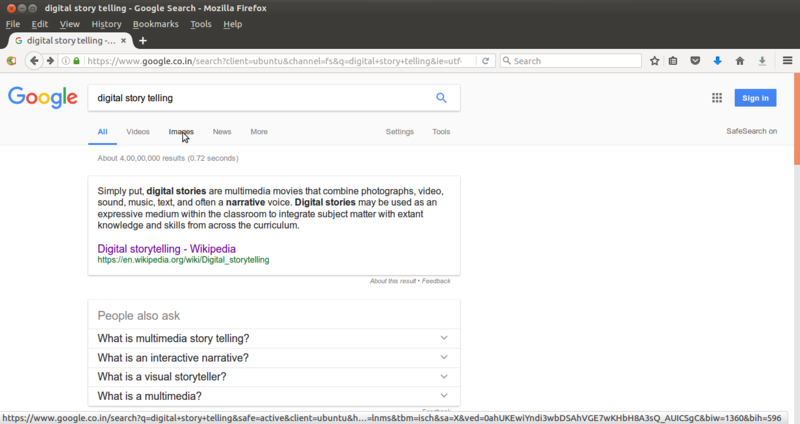The height and width of the screenshot is (424, 800).
Task: Click the Firefox address bar URL
Action: (274, 61)
